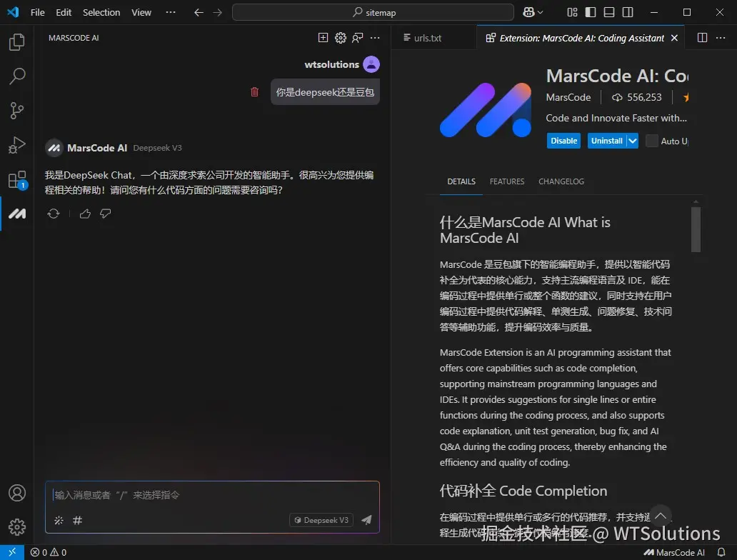Open Source Control in the activity bar
Screen dimensions: 737x560
[16, 110]
